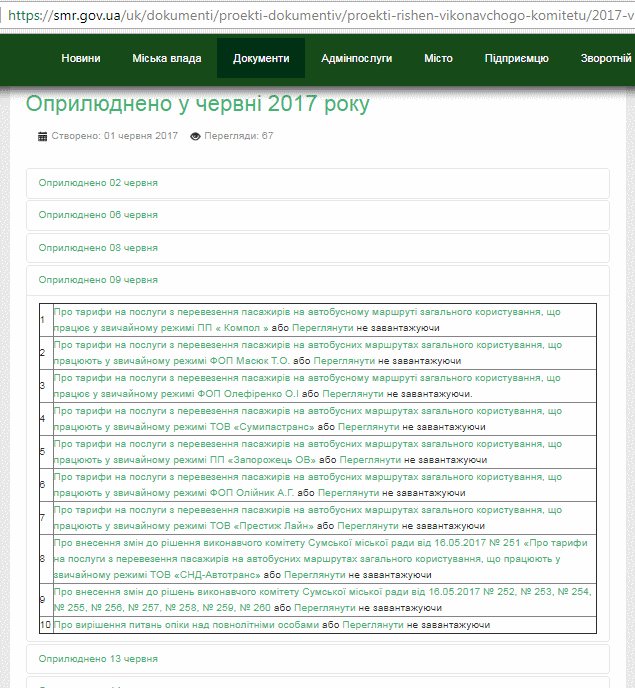The image size is (635, 688).
Task: Open the Місто menu item
Action: point(438,58)
